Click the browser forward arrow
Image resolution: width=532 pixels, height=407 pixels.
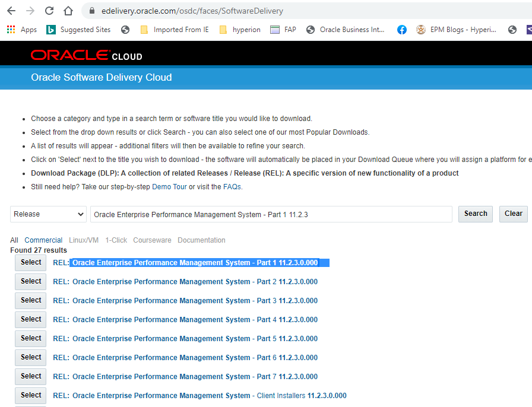click(30, 11)
